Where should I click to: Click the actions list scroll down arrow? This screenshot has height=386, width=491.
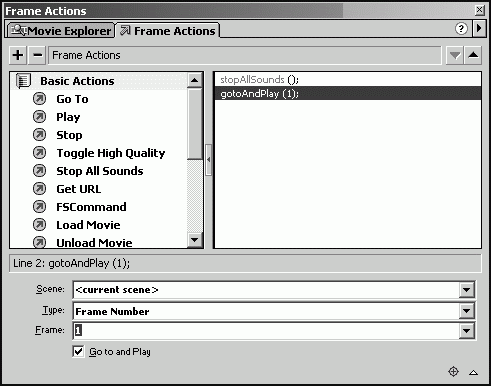194,240
